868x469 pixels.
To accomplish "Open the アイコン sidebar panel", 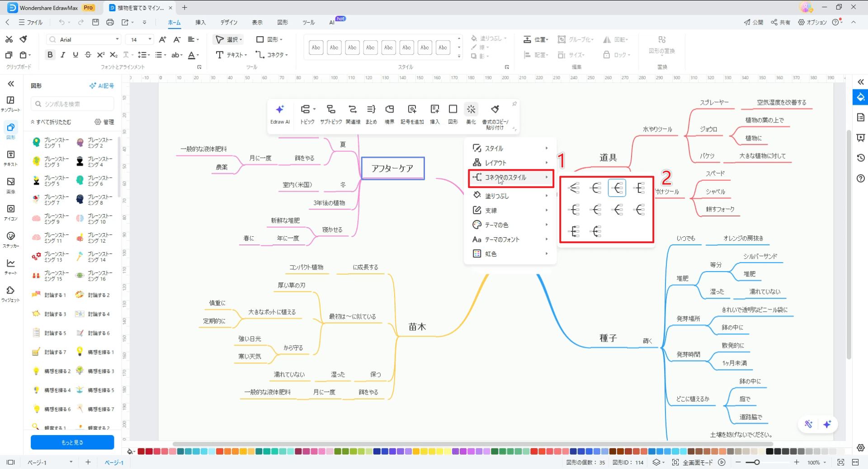I will pyautogui.click(x=11, y=212).
